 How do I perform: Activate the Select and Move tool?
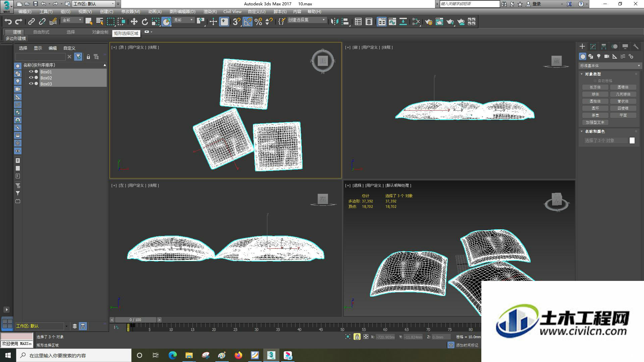(134, 22)
